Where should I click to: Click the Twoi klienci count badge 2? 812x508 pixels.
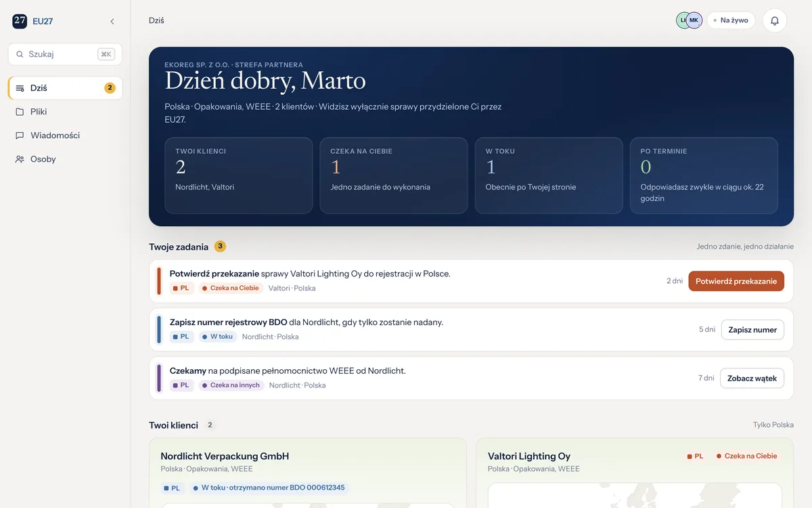click(x=210, y=425)
